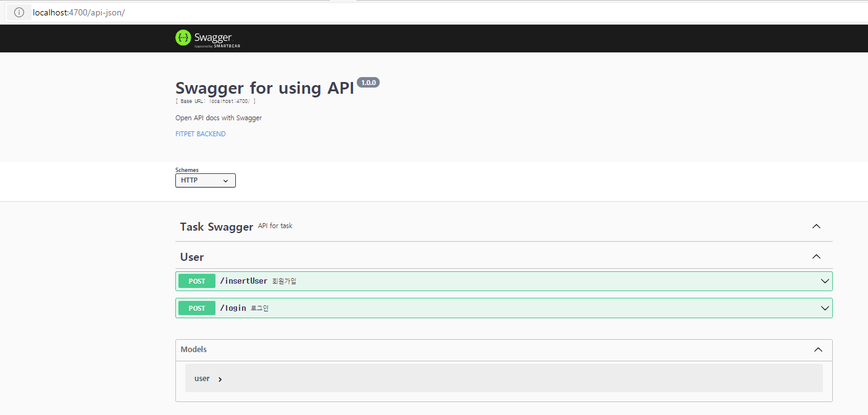Click the POST badge for /login

(x=197, y=308)
